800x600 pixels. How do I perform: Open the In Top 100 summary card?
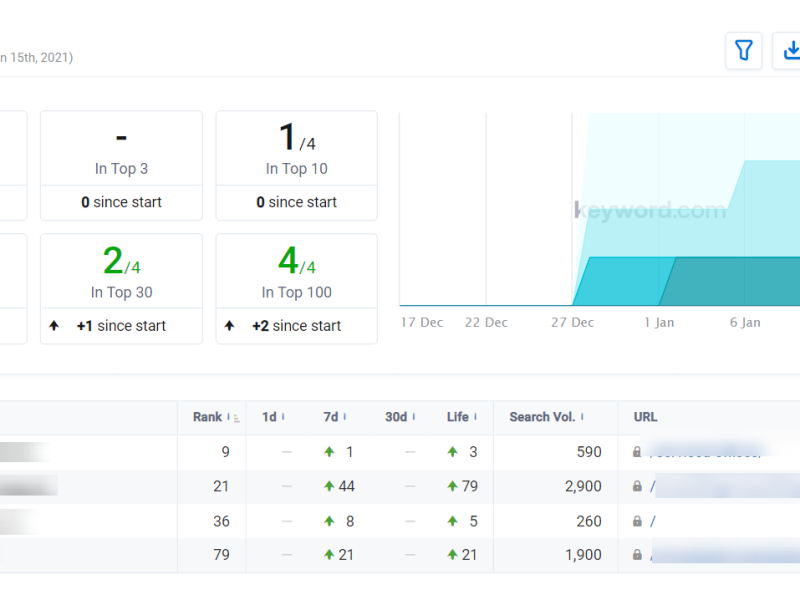296,288
